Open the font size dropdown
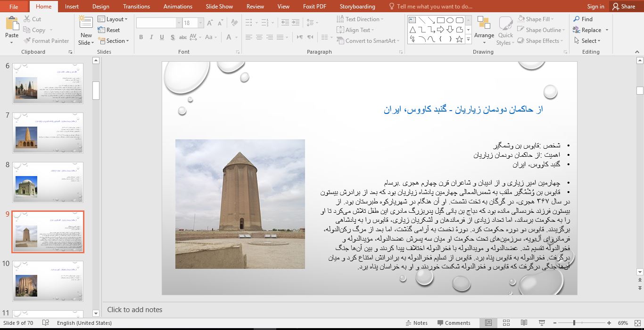The width and height of the screenshot is (644, 330). pyautogui.click(x=201, y=23)
